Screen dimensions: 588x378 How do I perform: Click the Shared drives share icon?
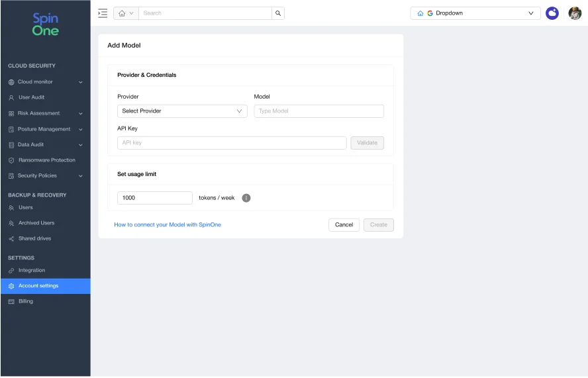point(11,239)
